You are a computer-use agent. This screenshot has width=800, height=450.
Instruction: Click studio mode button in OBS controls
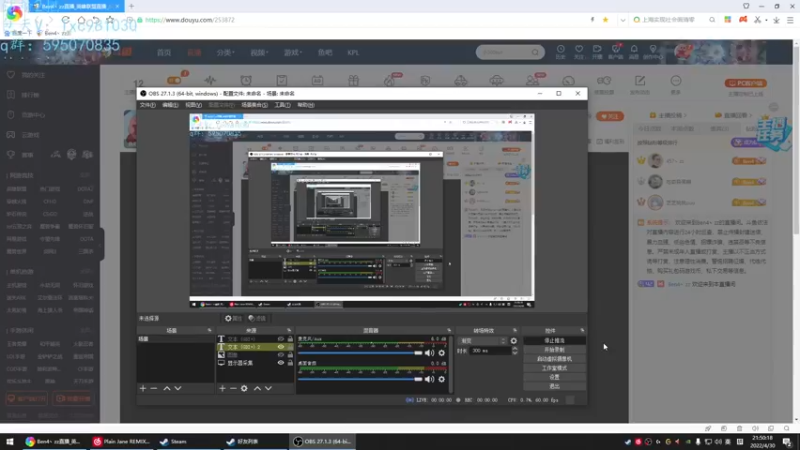[554, 368]
